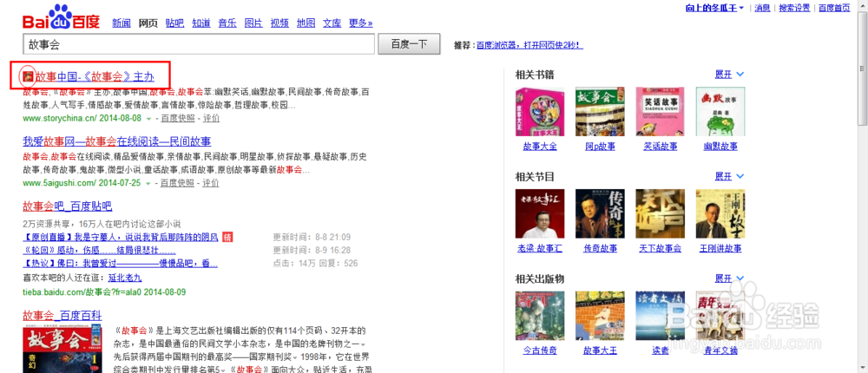Click the Baidu logo

click(61, 18)
